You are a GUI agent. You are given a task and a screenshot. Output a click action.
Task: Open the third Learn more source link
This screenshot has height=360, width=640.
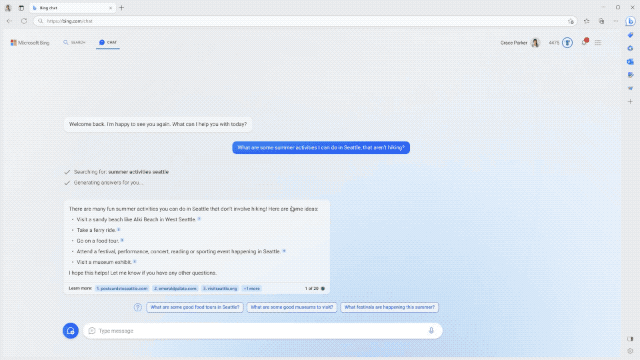(x=220, y=288)
